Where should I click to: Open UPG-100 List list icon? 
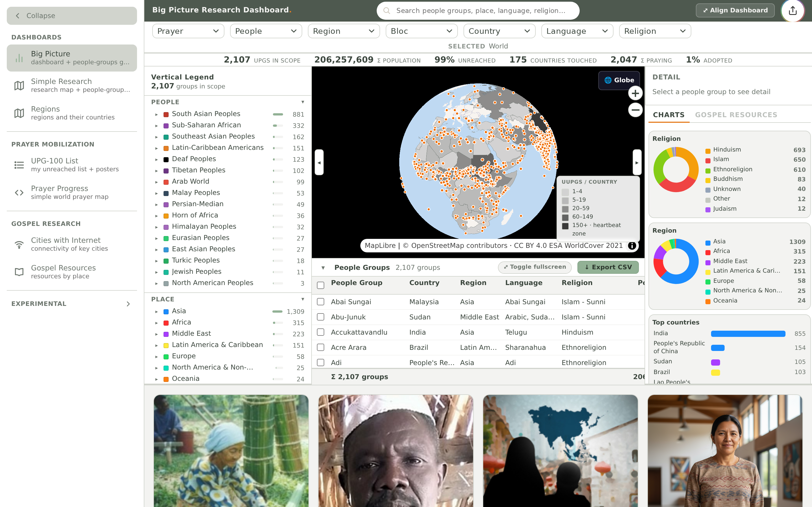click(19, 165)
